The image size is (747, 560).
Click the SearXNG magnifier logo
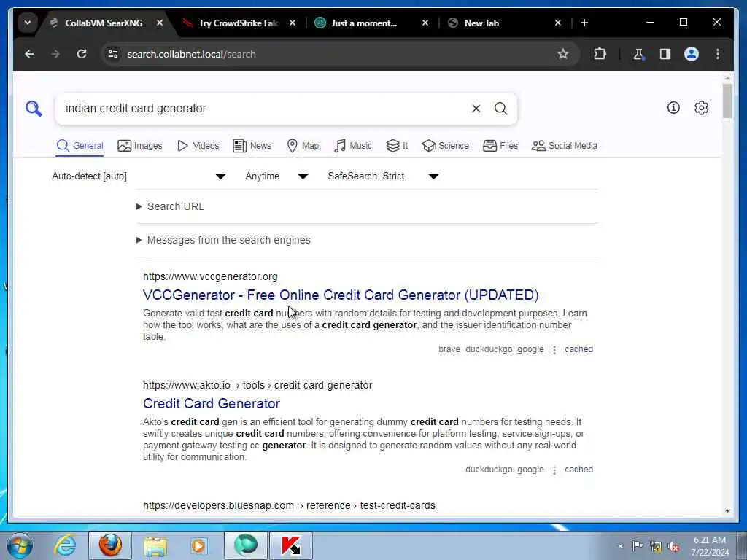click(34, 108)
